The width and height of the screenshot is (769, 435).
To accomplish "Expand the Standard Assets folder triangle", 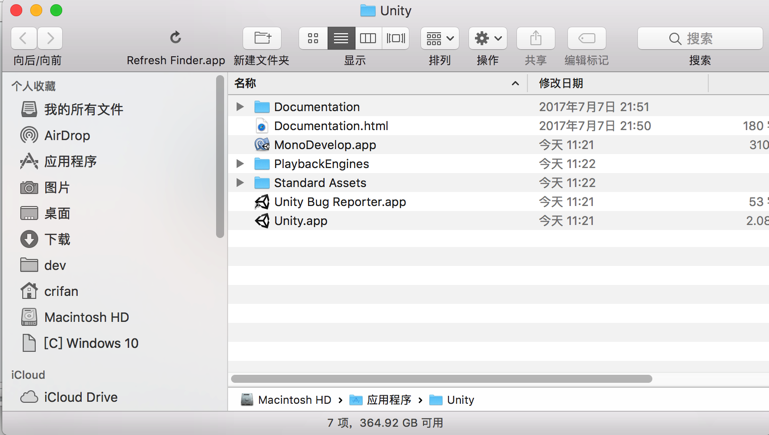I will (240, 182).
